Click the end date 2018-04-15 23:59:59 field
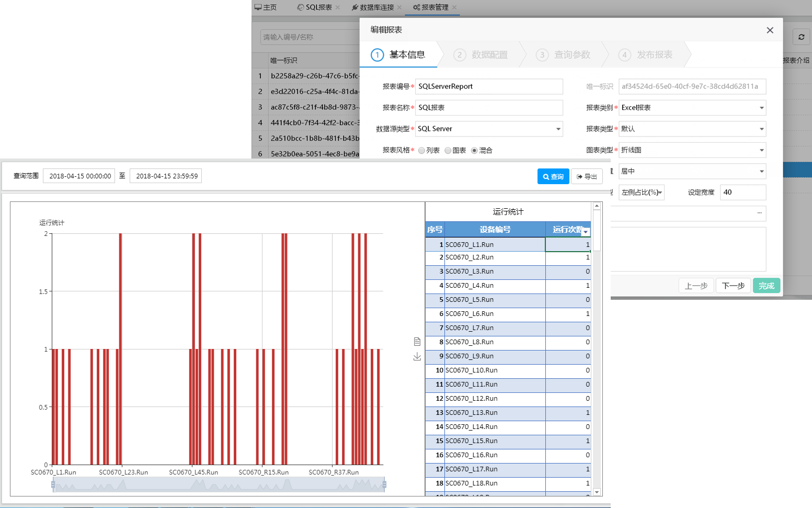Image resolution: width=812 pixels, height=508 pixels. [166, 176]
